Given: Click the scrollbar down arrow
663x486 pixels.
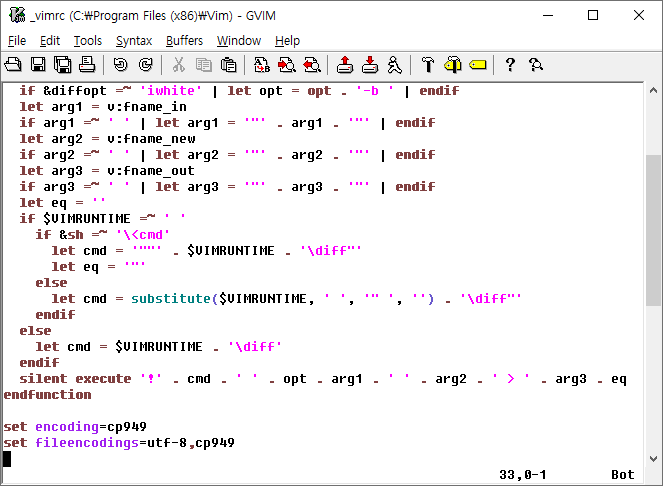Looking at the screenshot, I should point(653,459).
